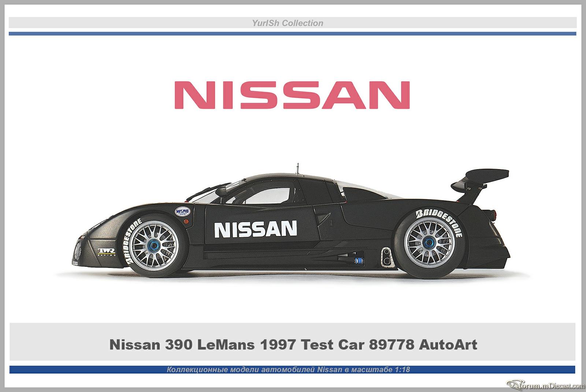Click the large red NISSAN logo
This screenshot has width=586, height=392.
(292, 94)
